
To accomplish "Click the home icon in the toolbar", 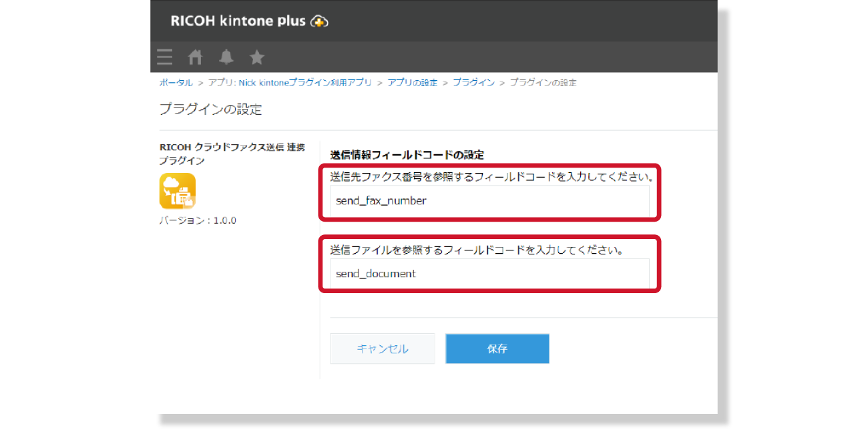I will click(x=195, y=57).
